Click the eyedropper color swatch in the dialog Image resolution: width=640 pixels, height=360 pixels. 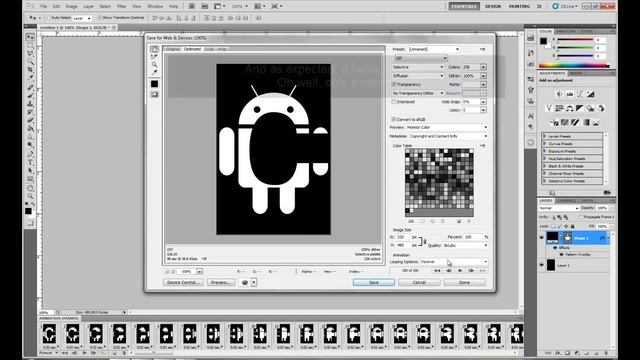pos(154,84)
